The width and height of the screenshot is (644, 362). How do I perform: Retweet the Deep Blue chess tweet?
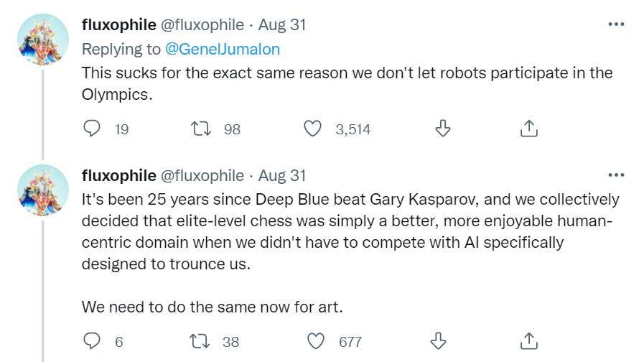[x=200, y=341]
